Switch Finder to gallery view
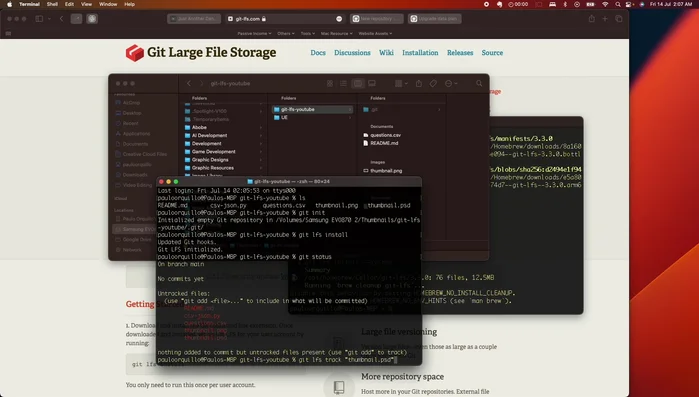 pyautogui.click(x=372, y=83)
